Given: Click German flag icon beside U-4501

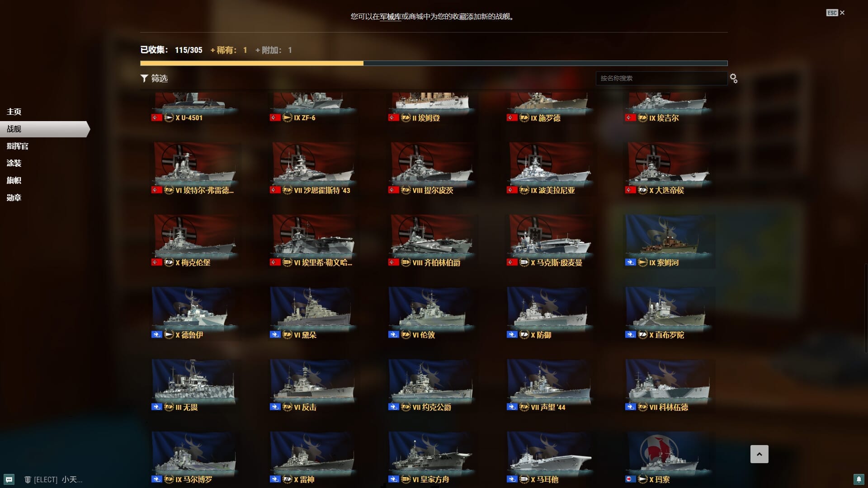Looking at the screenshot, I should (156, 117).
